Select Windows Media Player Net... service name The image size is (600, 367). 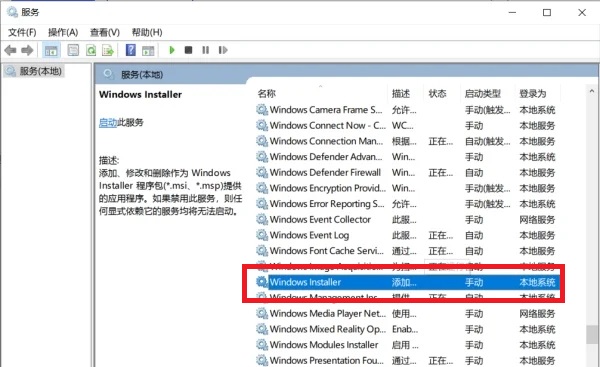pyautogui.click(x=328, y=314)
